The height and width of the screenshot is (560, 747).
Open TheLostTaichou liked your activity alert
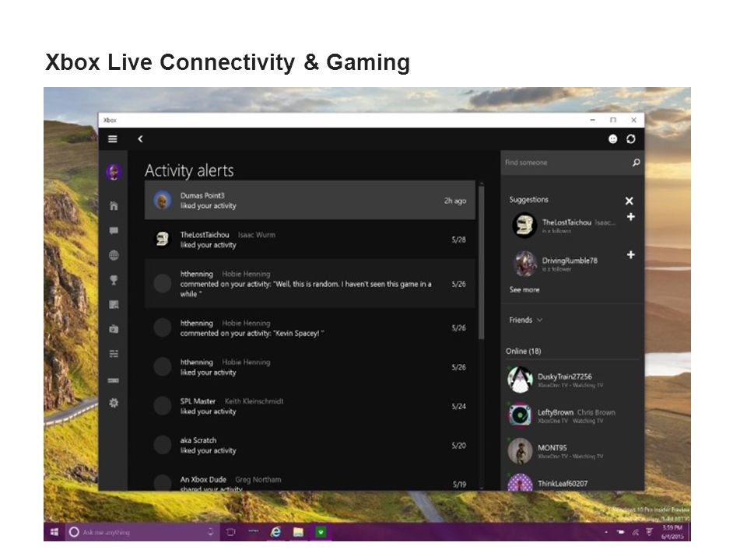coord(310,240)
